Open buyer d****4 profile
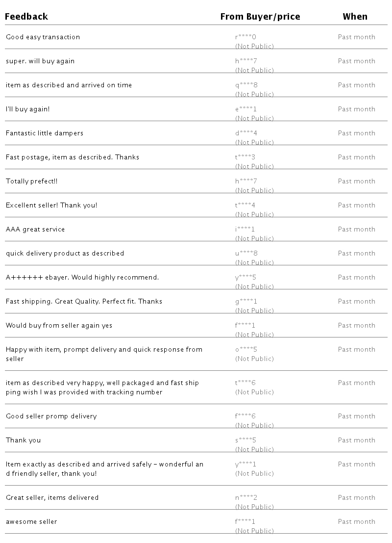Image resolution: width=392 pixels, height=543 pixels. [x=246, y=133]
